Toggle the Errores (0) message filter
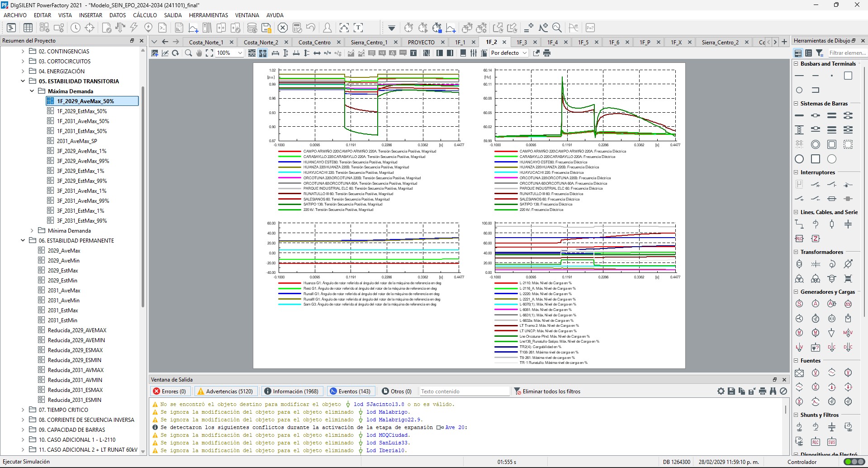This screenshot has height=468, width=868. pos(170,391)
